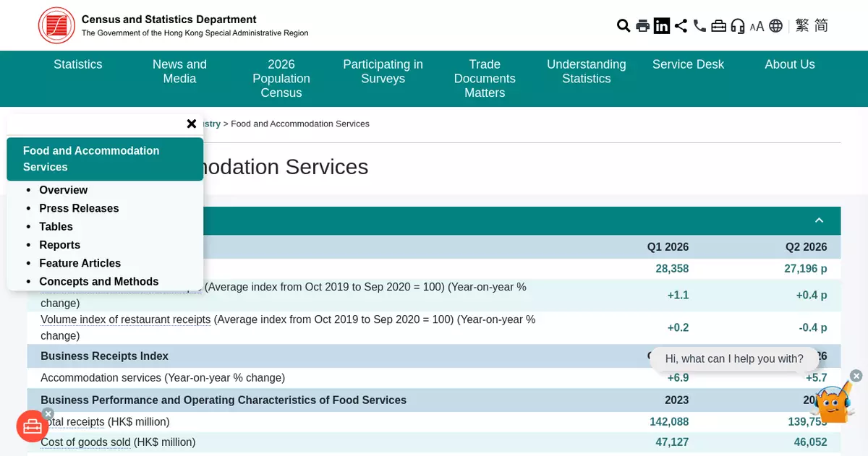Click the printer icon

[642, 26]
